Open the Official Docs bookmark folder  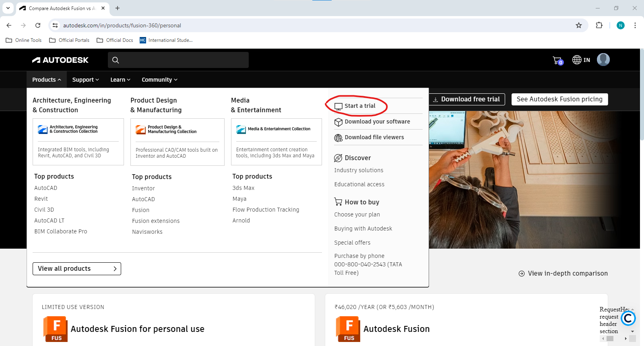(x=115, y=40)
